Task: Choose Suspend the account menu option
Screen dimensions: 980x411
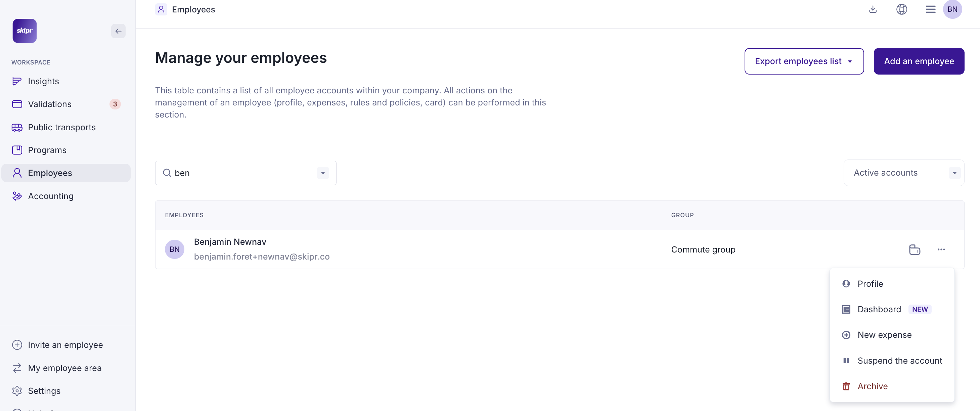Action: [899, 360]
